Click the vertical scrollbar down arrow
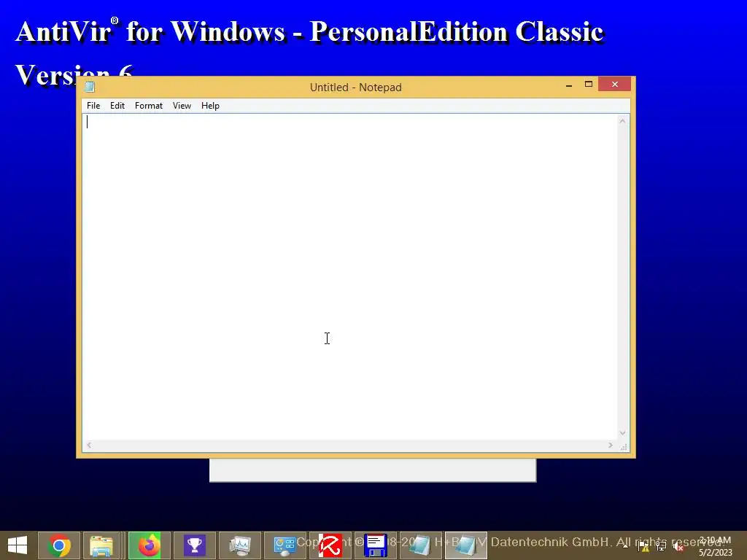This screenshot has width=747, height=560. [x=622, y=433]
